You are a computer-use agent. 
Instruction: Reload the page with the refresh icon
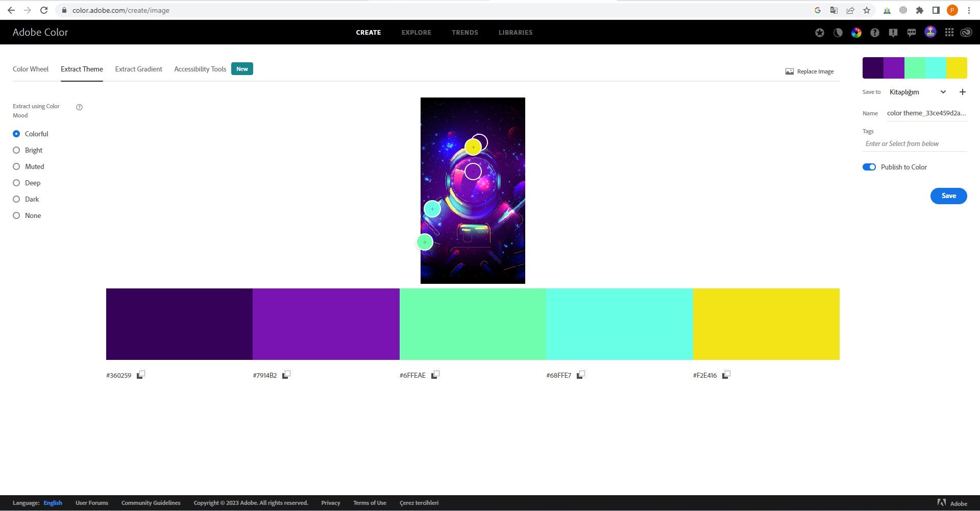(44, 10)
